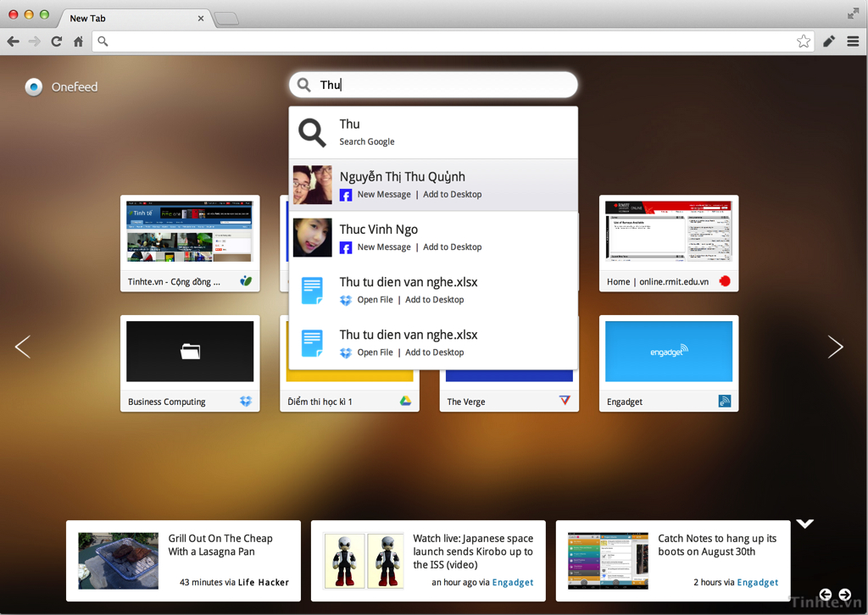The image size is (868, 615).
Task: Click red icon on online.rmit.edu.vn tile
Action: pyautogui.click(x=725, y=281)
